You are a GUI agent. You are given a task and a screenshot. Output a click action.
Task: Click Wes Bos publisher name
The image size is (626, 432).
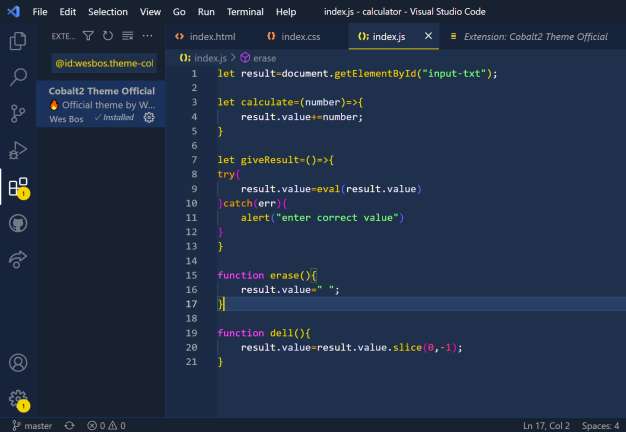tap(66, 119)
